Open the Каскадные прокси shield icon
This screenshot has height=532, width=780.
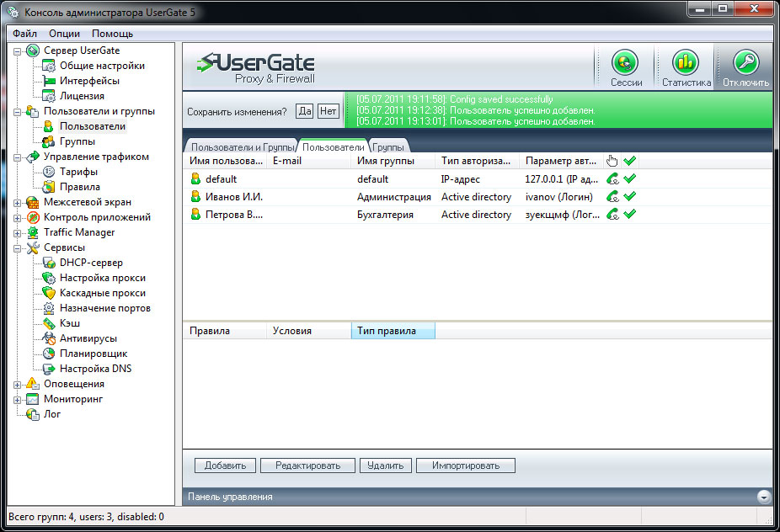(49, 293)
